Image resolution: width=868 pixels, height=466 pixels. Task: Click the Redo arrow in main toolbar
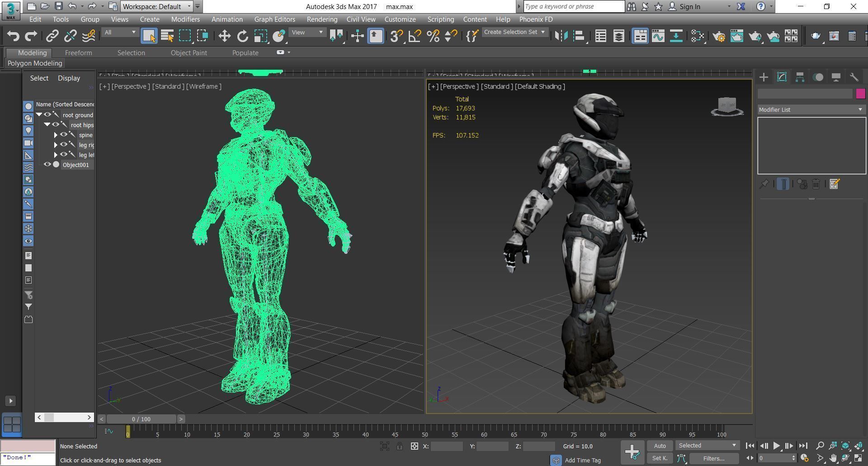tap(31, 36)
